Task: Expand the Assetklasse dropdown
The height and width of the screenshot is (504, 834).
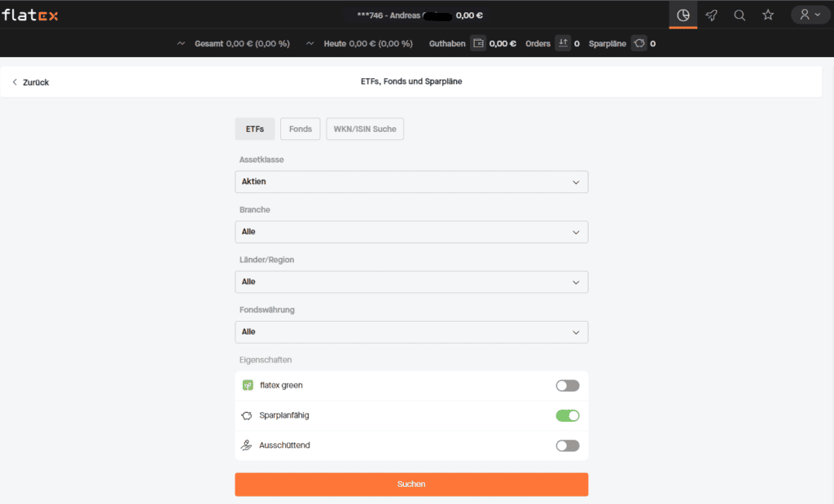Action: 411,182
